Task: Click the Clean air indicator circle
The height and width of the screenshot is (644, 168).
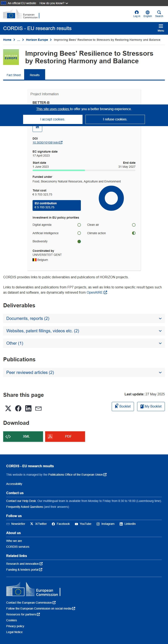Action: pos(134,225)
